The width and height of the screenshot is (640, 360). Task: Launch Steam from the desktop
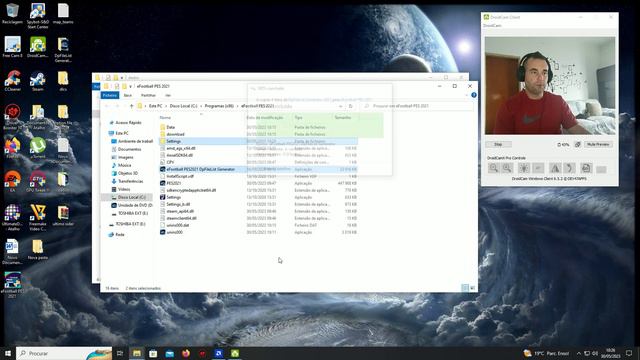coord(38,80)
